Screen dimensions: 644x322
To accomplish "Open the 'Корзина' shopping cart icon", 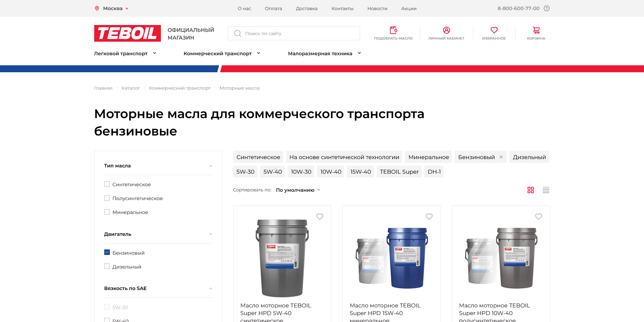I will [536, 30].
